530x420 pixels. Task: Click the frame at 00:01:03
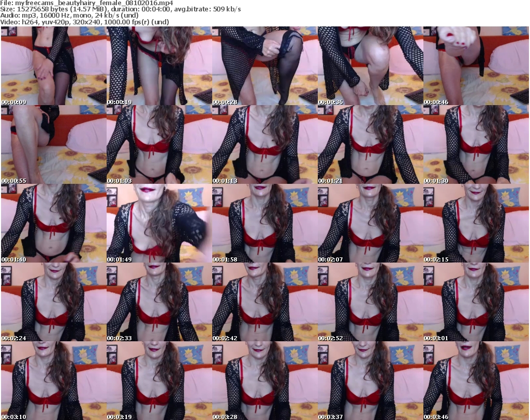(x=159, y=144)
